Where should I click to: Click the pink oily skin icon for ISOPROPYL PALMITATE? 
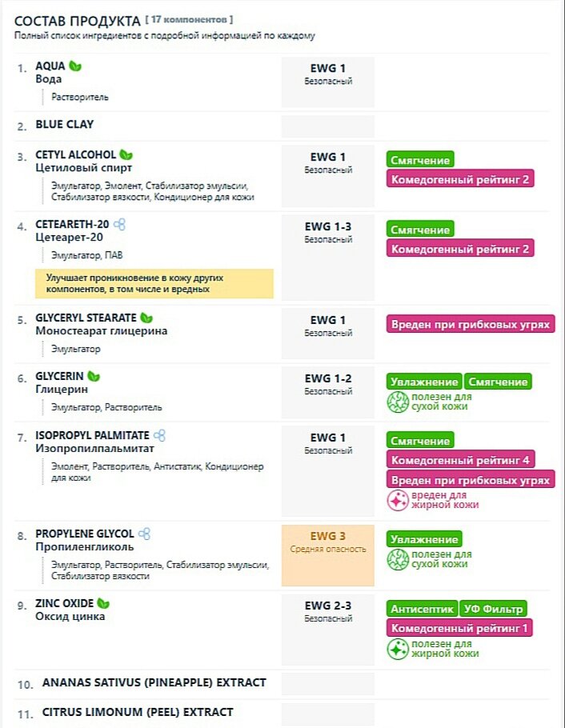(x=398, y=501)
